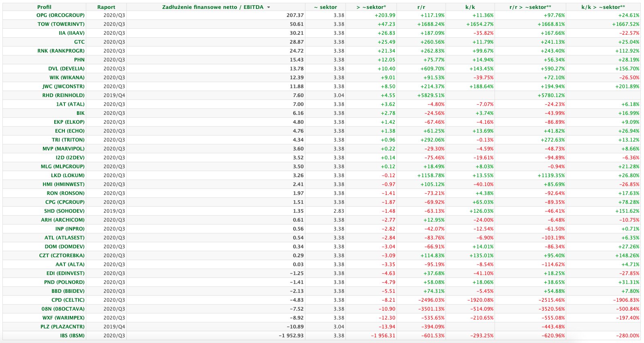
Task: Sort by the k/k column header
Action: [x=470, y=7]
